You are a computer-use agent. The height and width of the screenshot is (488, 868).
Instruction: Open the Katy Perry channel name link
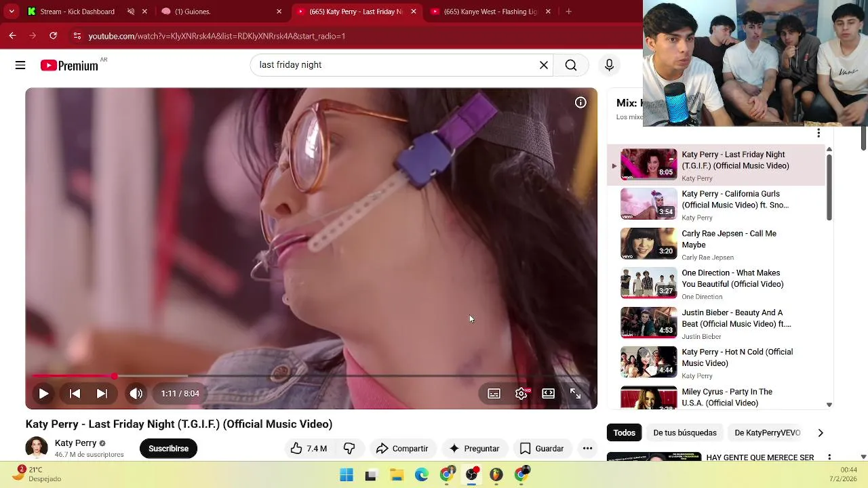[x=75, y=443]
